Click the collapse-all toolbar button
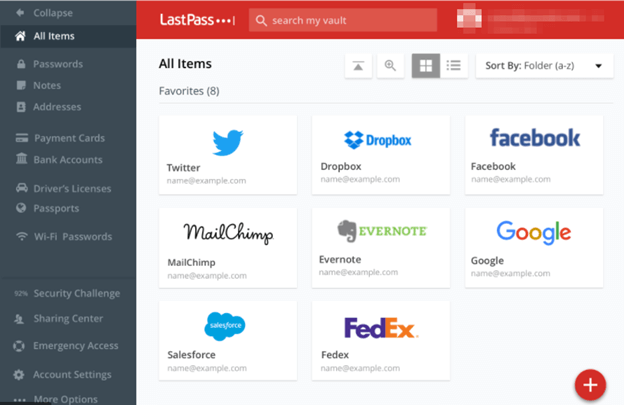624x405 pixels. [358, 66]
